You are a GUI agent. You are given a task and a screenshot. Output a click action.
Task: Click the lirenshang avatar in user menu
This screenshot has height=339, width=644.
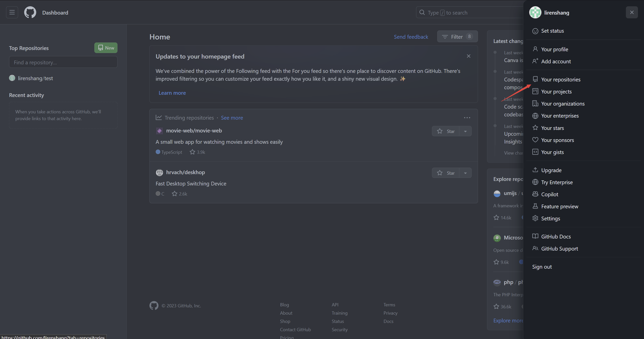click(x=535, y=12)
